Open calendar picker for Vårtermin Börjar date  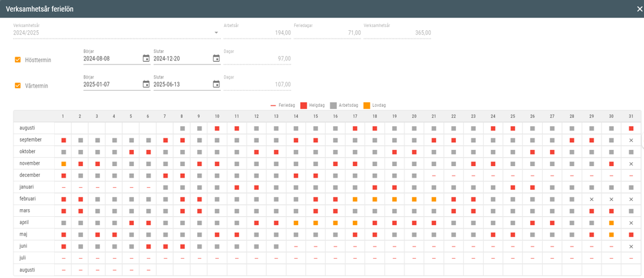click(146, 84)
